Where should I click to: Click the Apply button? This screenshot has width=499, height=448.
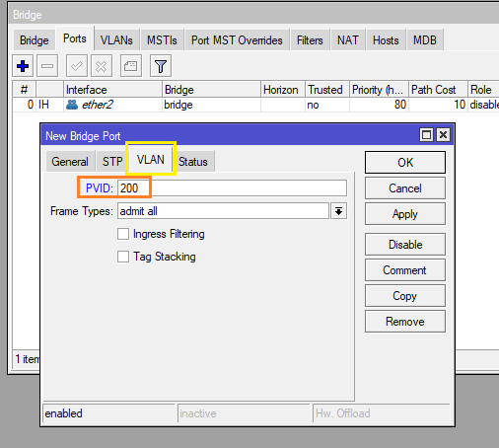(405, 214)
